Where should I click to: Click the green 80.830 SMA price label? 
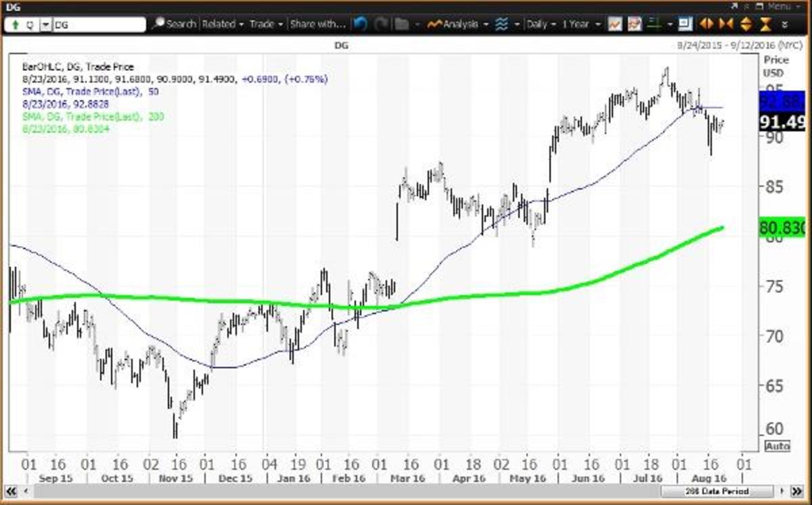784,229
